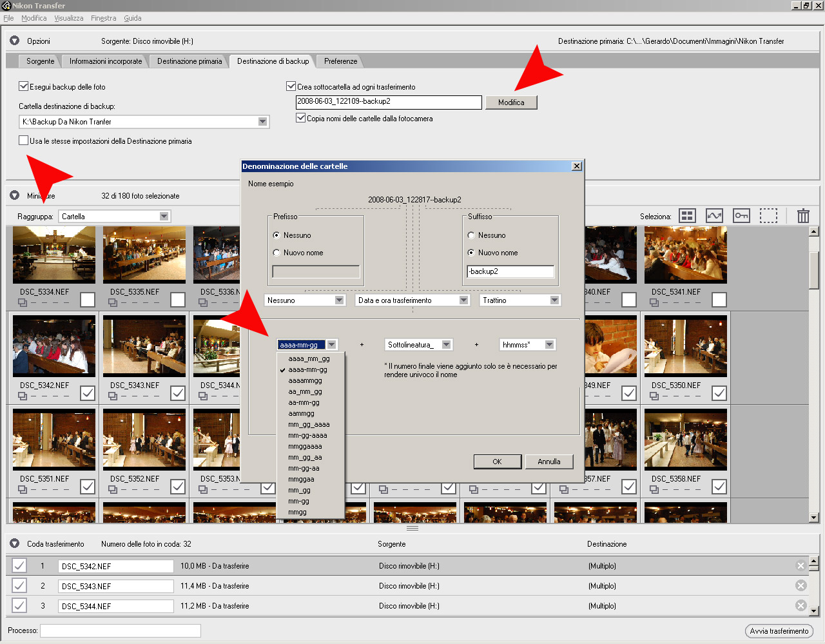Open Cartella destinazione di backup dropdown

(262, 121)
